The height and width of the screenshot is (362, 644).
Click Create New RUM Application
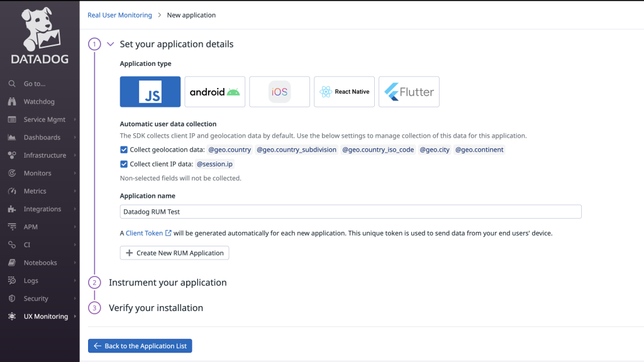(x=174, y=253)
